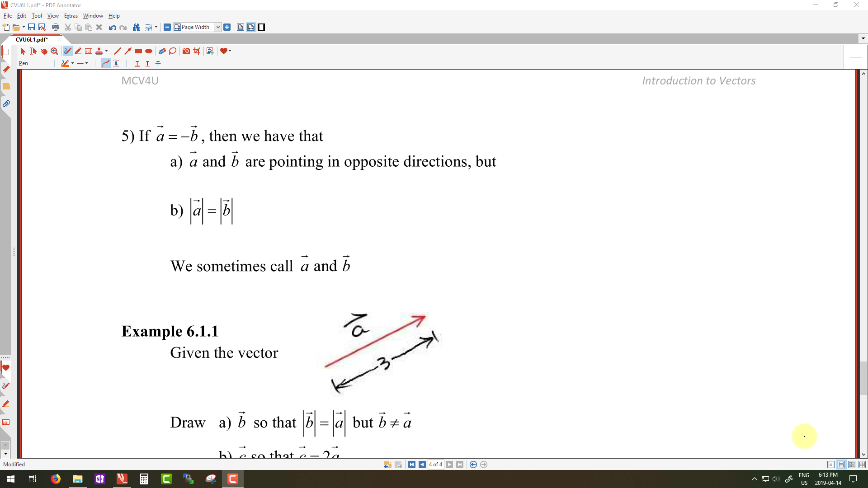Activate the Pan hand tool
Image resolution: width=868 pixels, height=488 pixels.
click(44, 51)
